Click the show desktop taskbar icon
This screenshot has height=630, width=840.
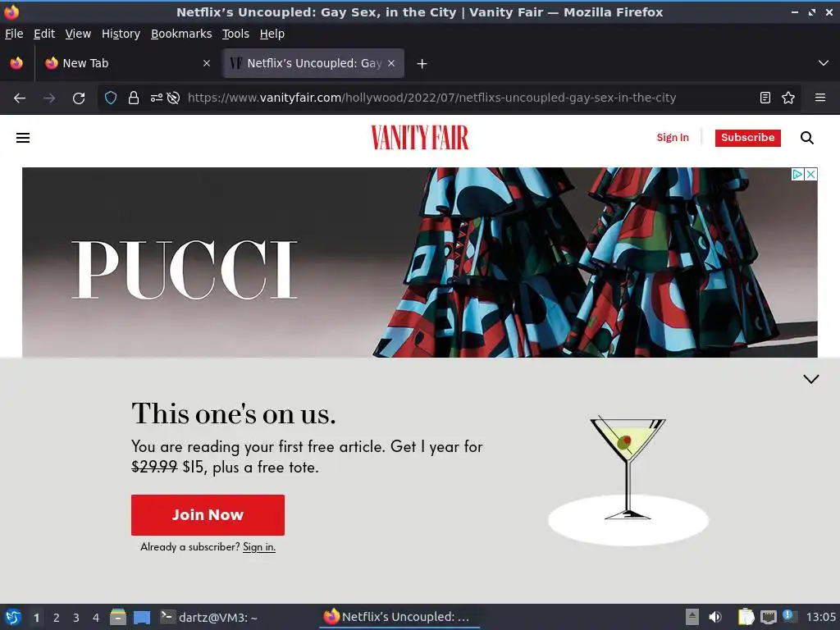[142, 618]
